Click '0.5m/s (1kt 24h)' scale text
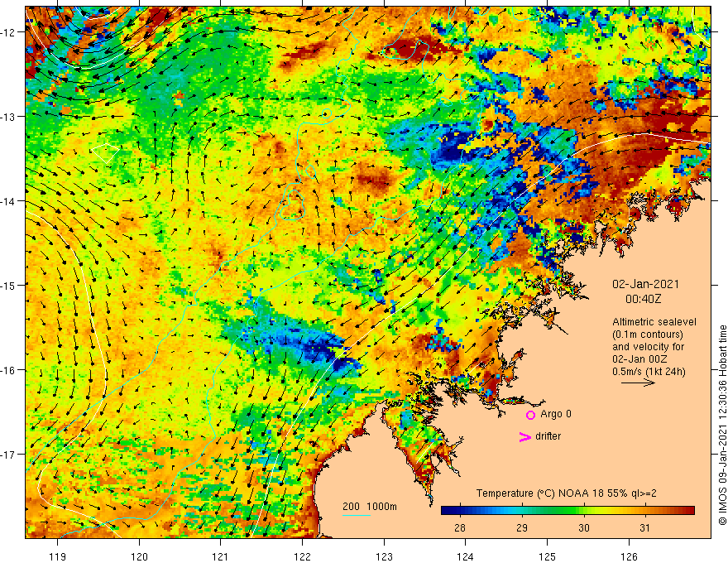728x563 pixels. click(x=649, y=371)
